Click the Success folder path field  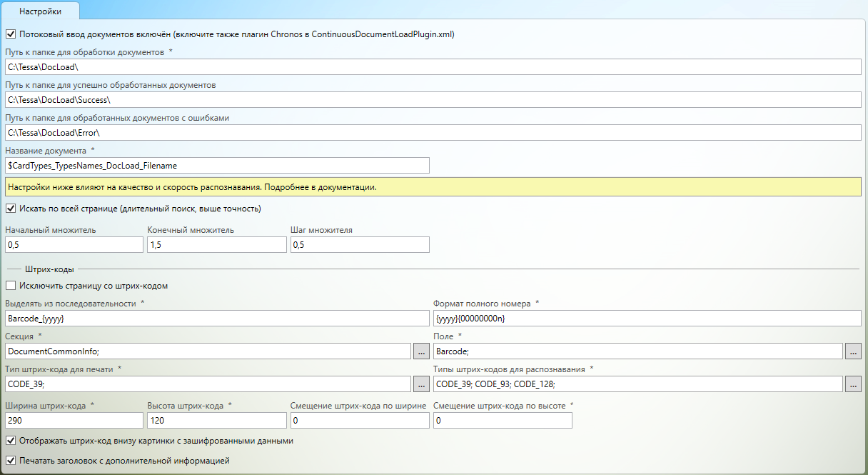(x=433, y=99)
